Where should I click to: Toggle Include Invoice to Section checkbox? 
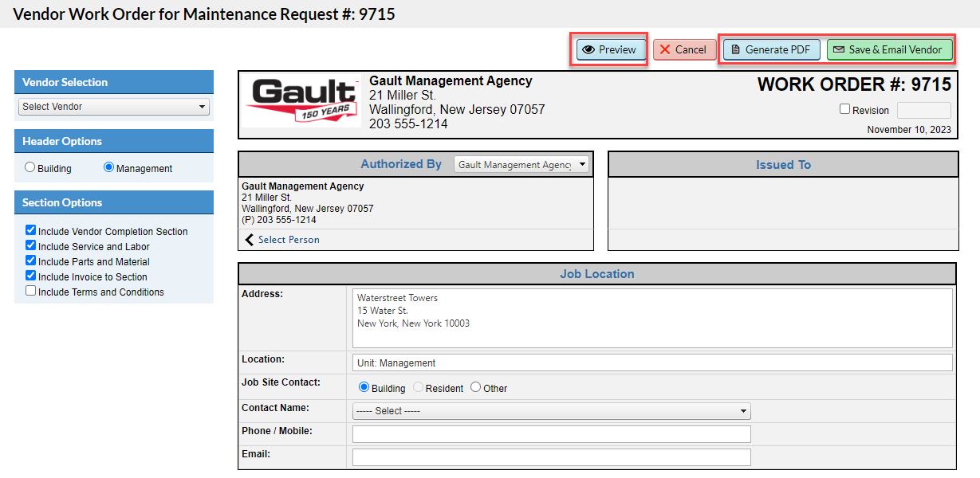[x=31, y=276]
